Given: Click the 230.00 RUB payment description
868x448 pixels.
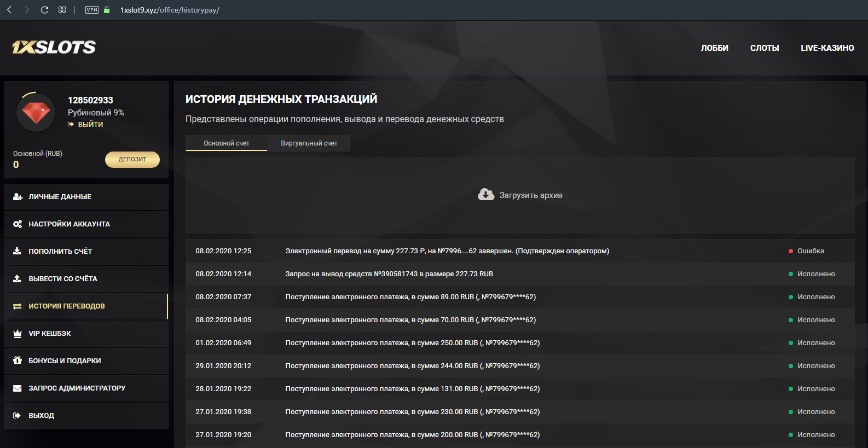Looking at the screenshot, I should pyautogui.click(x=413, y=412).
